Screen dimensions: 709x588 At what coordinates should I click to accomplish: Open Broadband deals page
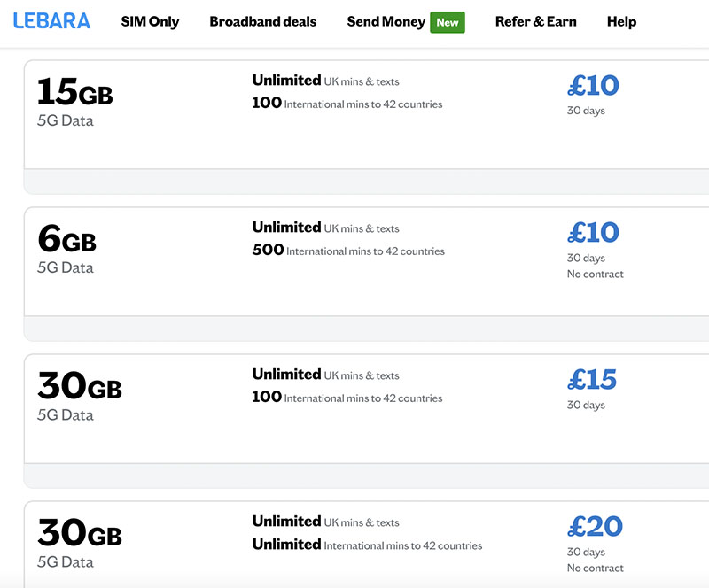pos(262,21)
